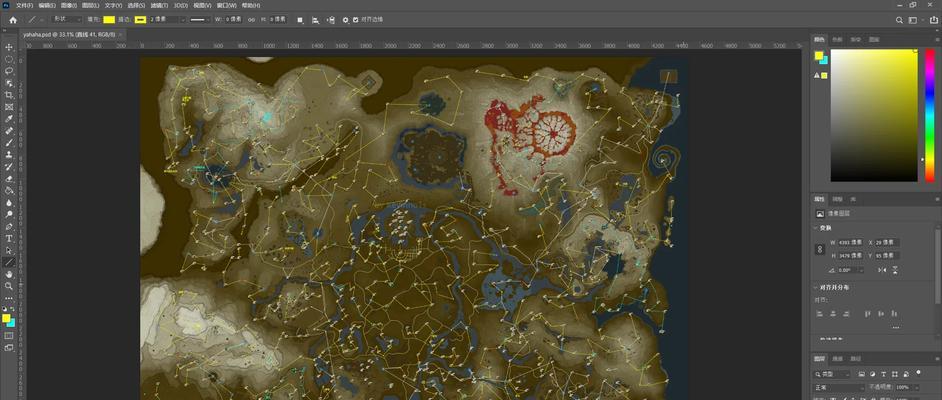Select the Paint Bucket tool
The image size is (942, 400).
pos(9,190)
